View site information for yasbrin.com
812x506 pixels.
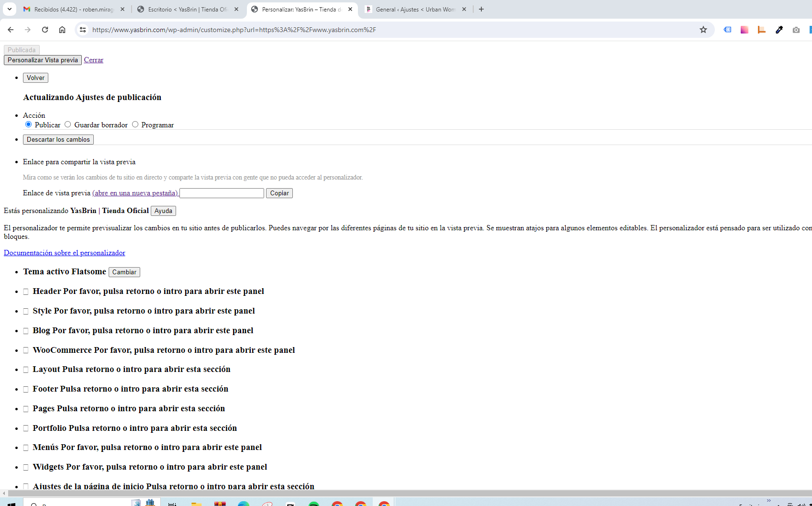pos(83,30)
